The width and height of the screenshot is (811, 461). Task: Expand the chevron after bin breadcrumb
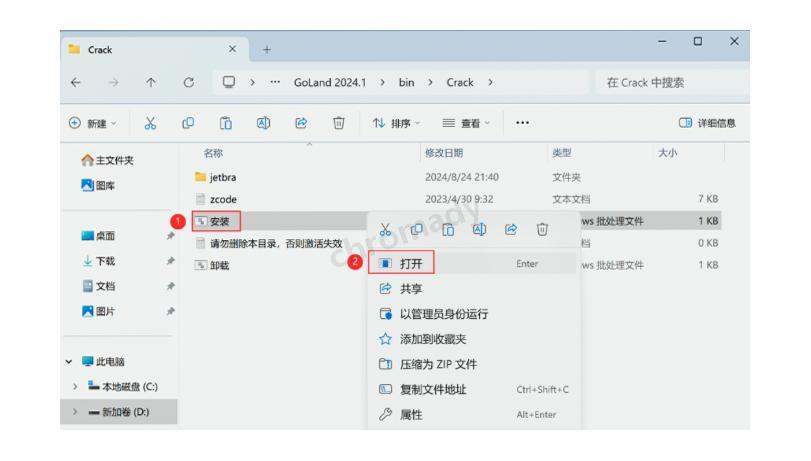pos(430,82)
